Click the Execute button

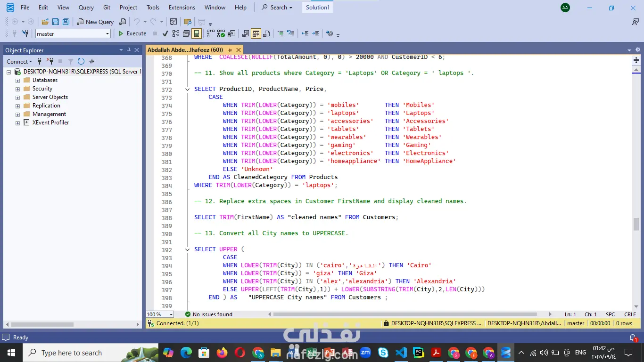pyautogui.click(x=132, y=33)
